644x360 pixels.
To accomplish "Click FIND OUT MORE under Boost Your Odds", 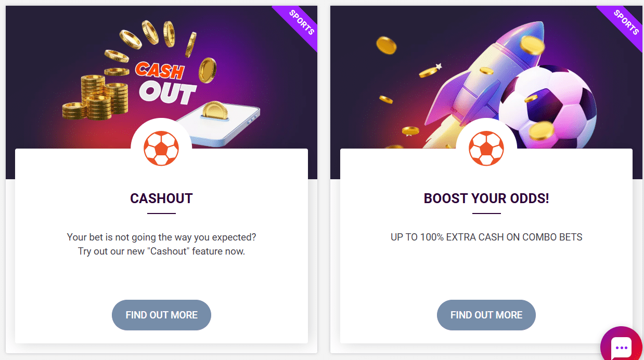I will [x=486, y=315].
